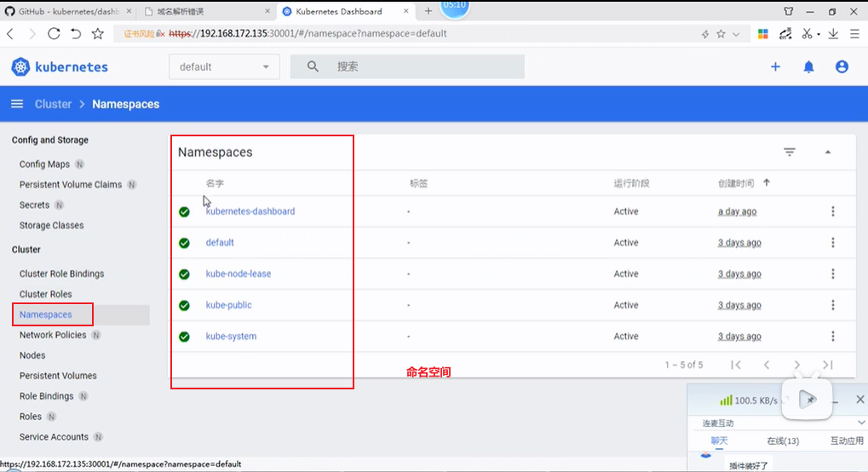Open the kube-public namespace link
This screenshot has height=472, width=868.
tap(228, 305)
